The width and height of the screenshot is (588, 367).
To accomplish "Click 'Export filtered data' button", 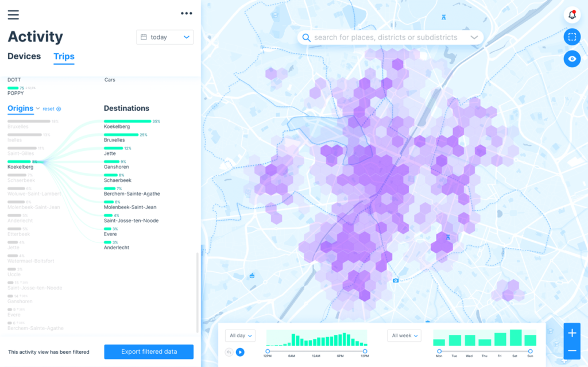I will 149,351.
